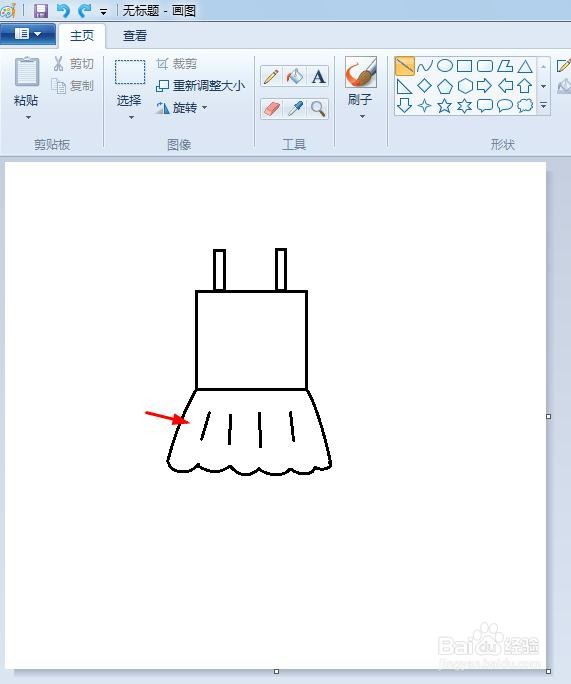The image size is (571, 684).
Task: Select the Color picker eyedropper tool
Action: (x=295, y=109)
